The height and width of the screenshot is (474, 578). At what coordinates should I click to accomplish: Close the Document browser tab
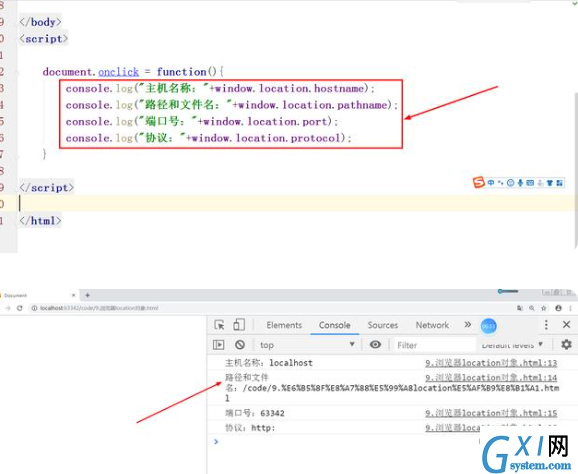[x=73, y=295]
